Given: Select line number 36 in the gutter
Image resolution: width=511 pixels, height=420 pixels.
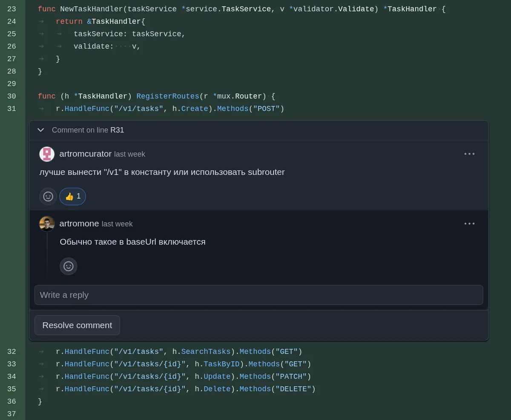Looking at the screenshot, I should coord(11,401).
